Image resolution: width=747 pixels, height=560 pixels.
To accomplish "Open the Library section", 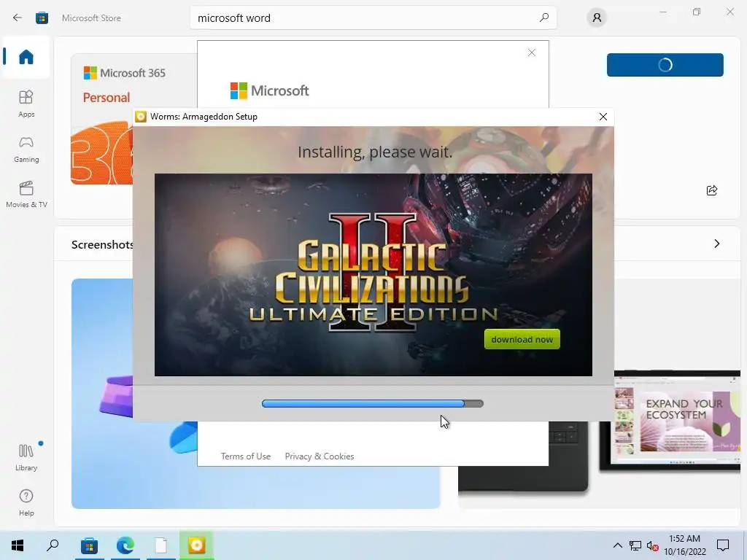I will coord(26,457).
